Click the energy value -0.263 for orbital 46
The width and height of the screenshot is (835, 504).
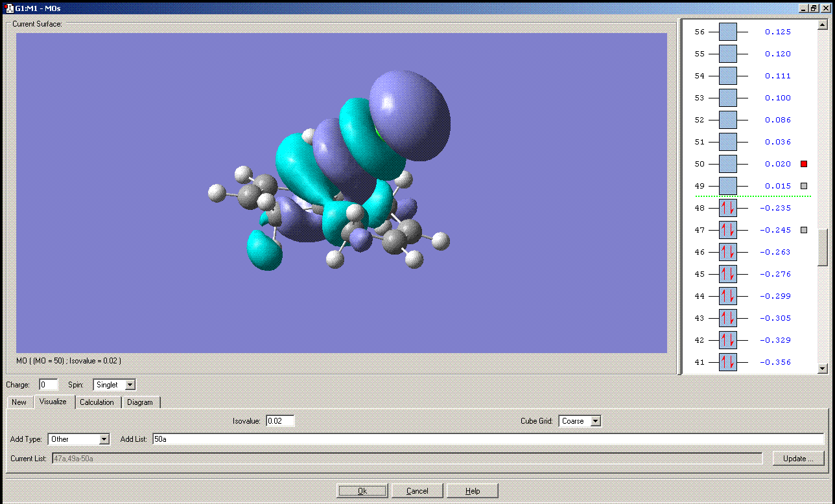click(776, 252)
